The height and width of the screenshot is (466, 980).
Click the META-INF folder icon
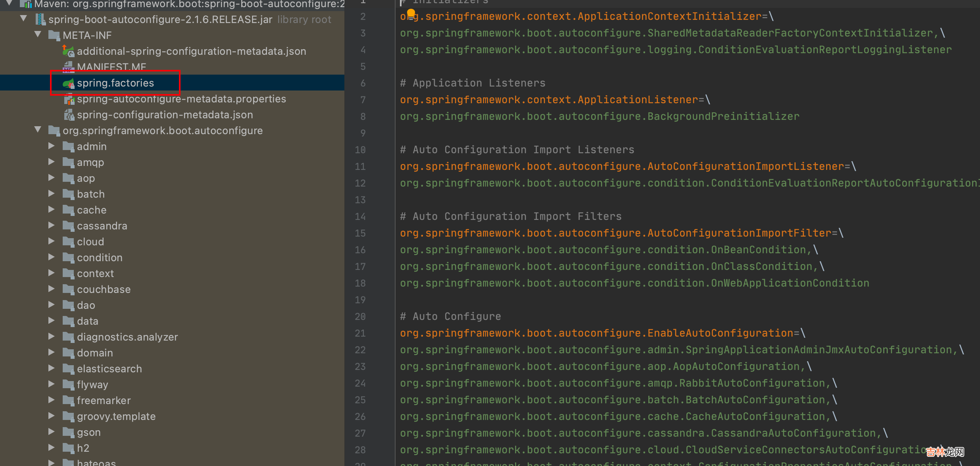click(x=54, y=35)
